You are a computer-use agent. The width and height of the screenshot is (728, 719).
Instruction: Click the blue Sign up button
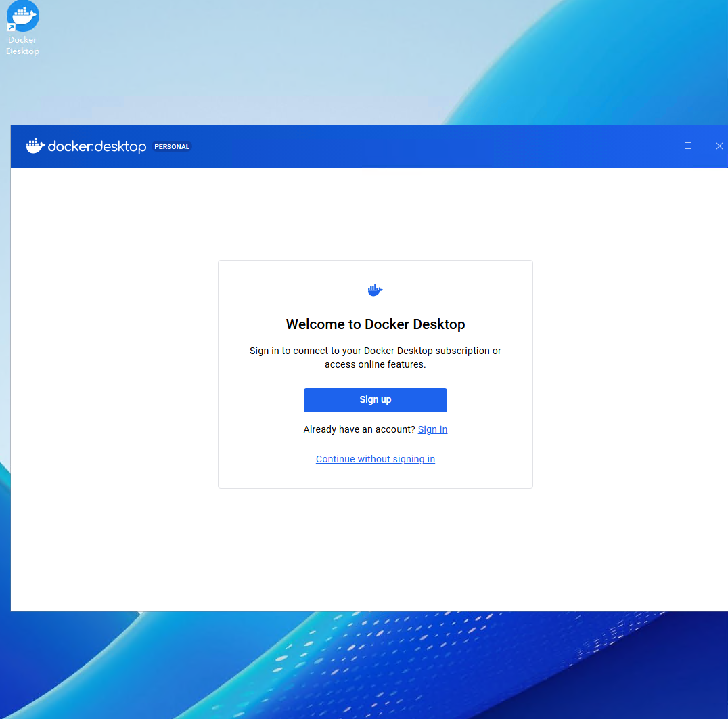tap(375, 400)
